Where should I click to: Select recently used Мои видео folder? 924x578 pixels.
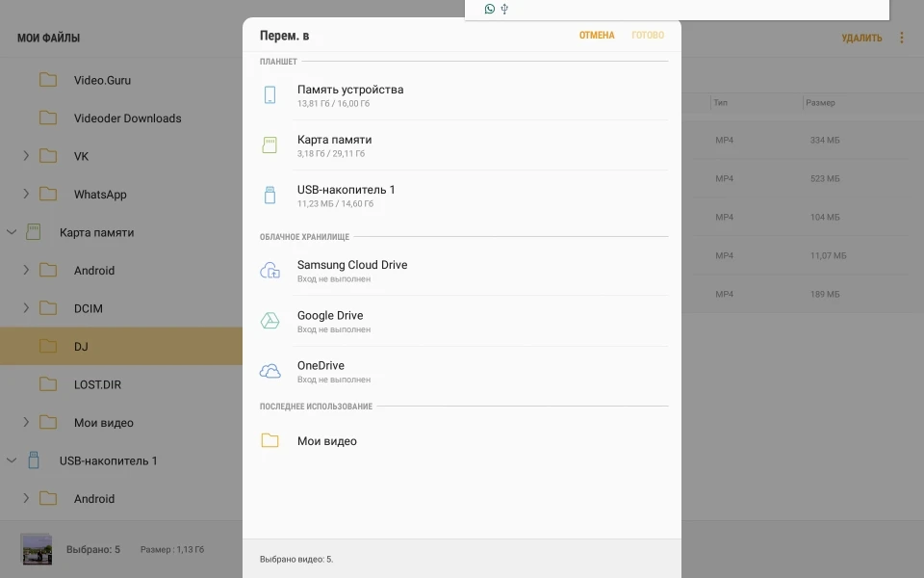[463, 440]
